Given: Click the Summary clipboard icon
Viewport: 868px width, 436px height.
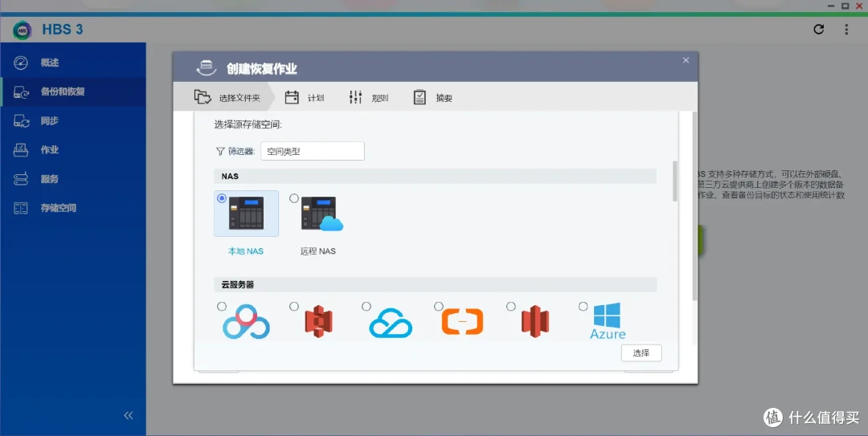Looking at the screenshot, I should pyautogui.click(x=420, y=97).
